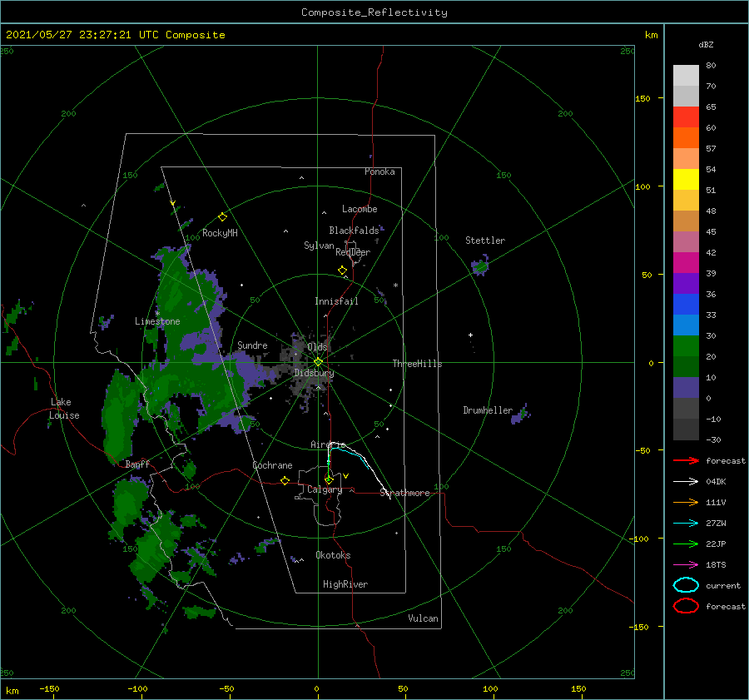The image size is (749, 700).
Task: Click the Drumheller town label
Action: coord(488,410)
